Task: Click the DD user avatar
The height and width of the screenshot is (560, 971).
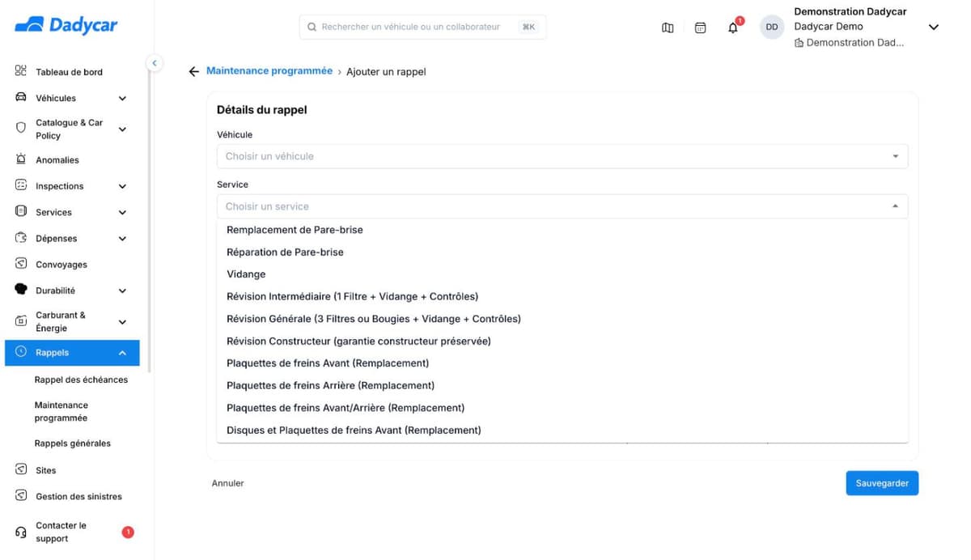Action: 772,27
